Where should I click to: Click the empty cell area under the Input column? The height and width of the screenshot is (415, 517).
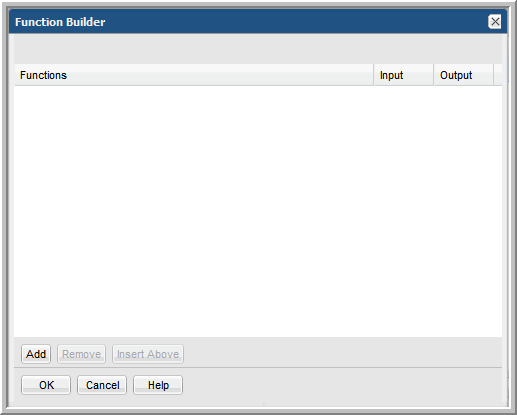pyautogui.click(x=404, y=211)
